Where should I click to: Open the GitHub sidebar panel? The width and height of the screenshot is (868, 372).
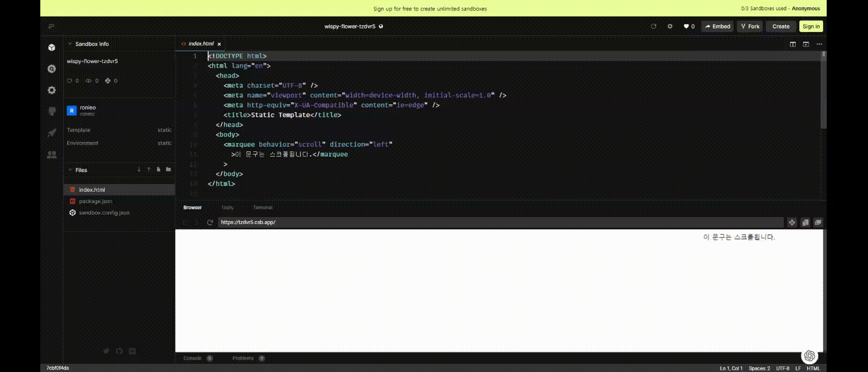[x=52, y=111]
